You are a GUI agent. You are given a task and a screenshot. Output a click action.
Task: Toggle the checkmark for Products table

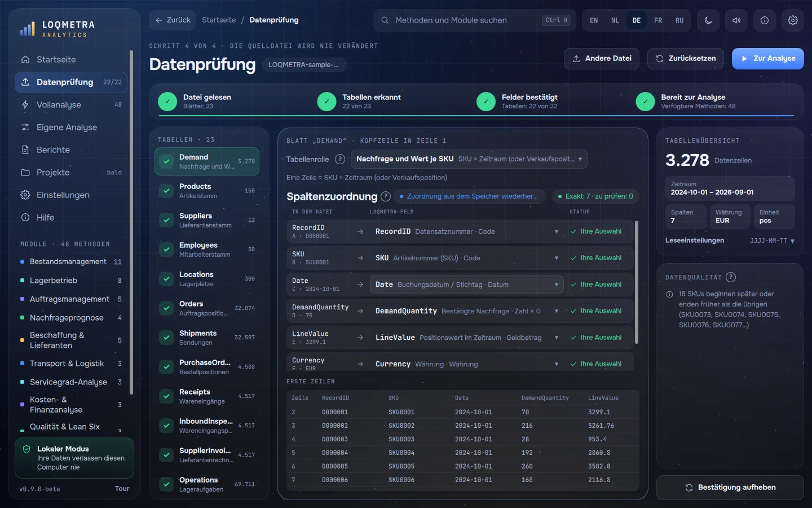(x=166, y=191)
